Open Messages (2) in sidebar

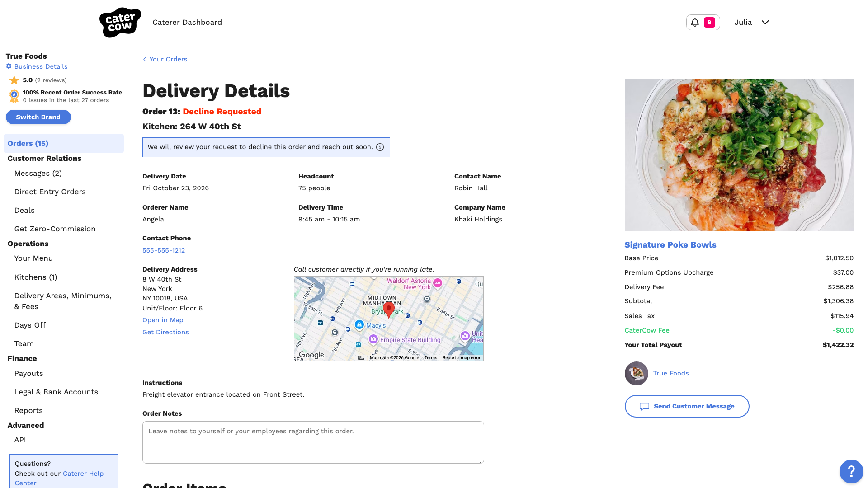pos(38,173)
